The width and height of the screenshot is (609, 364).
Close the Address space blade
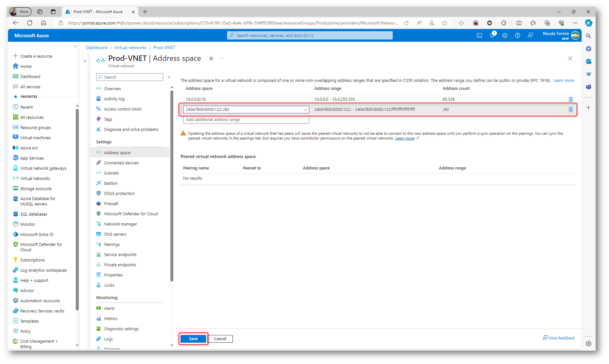pos(570,58)
